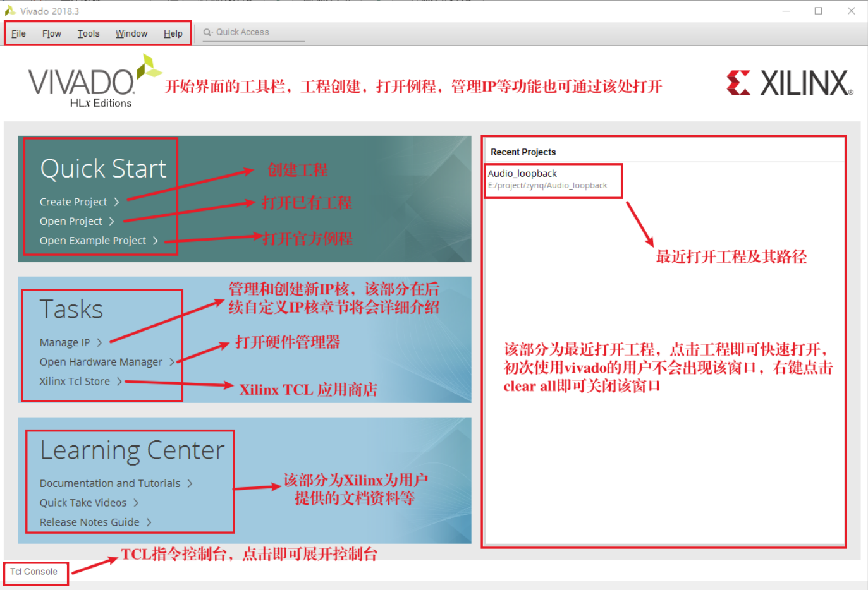The height and width of the screenshot is (590, 868).
Task: Click the chevron next to Open Project
Action: (x=111, y=221)
